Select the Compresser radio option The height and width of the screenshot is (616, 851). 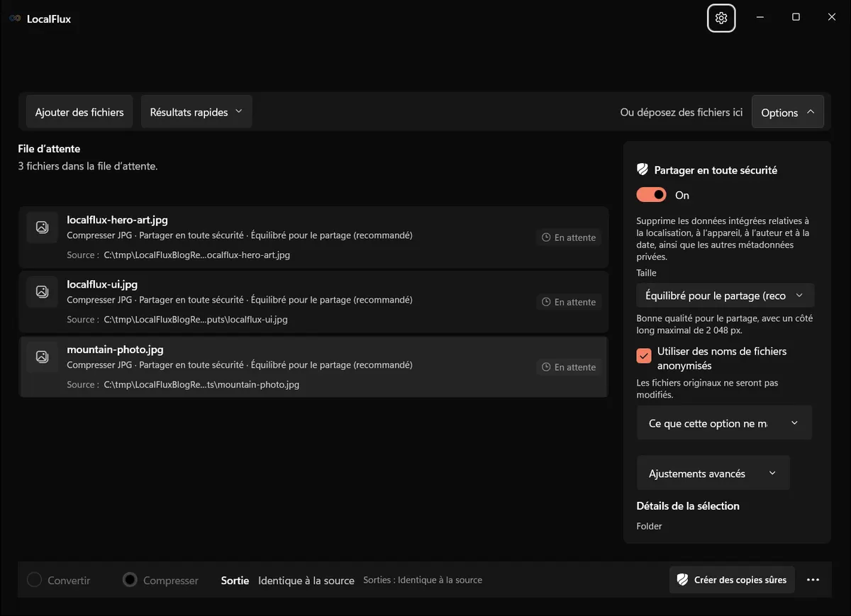130,580
